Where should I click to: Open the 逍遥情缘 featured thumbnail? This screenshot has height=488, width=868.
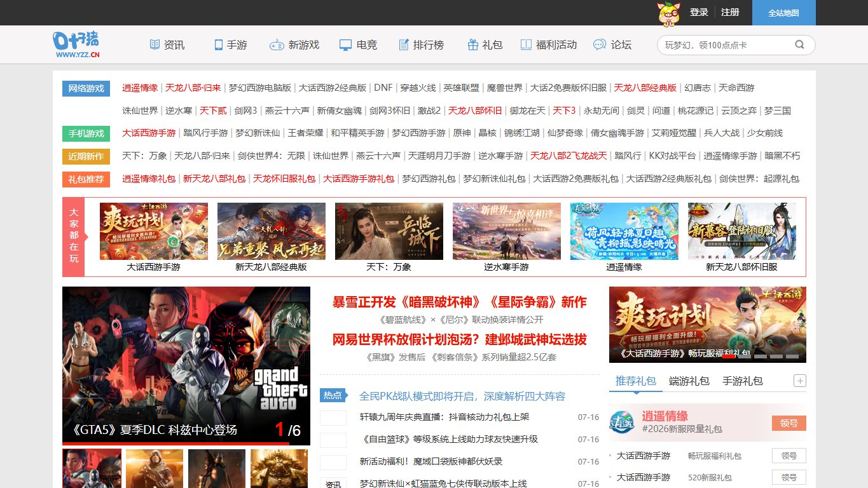(624, 231)
